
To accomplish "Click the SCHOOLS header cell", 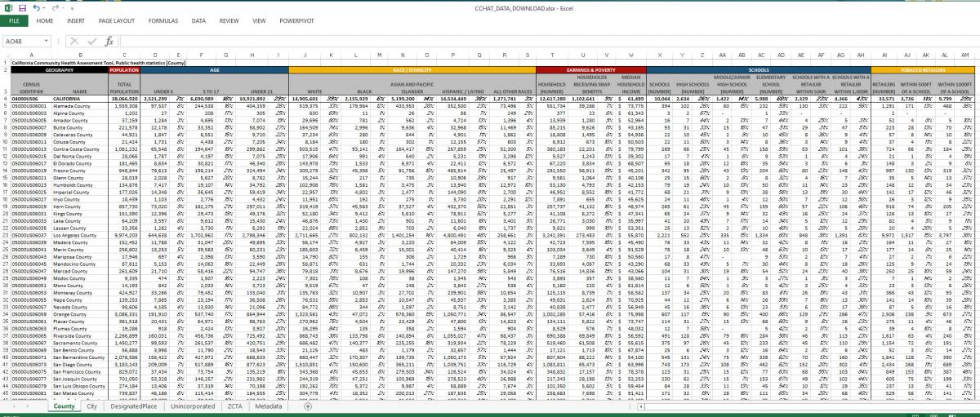I will point(759,70).
